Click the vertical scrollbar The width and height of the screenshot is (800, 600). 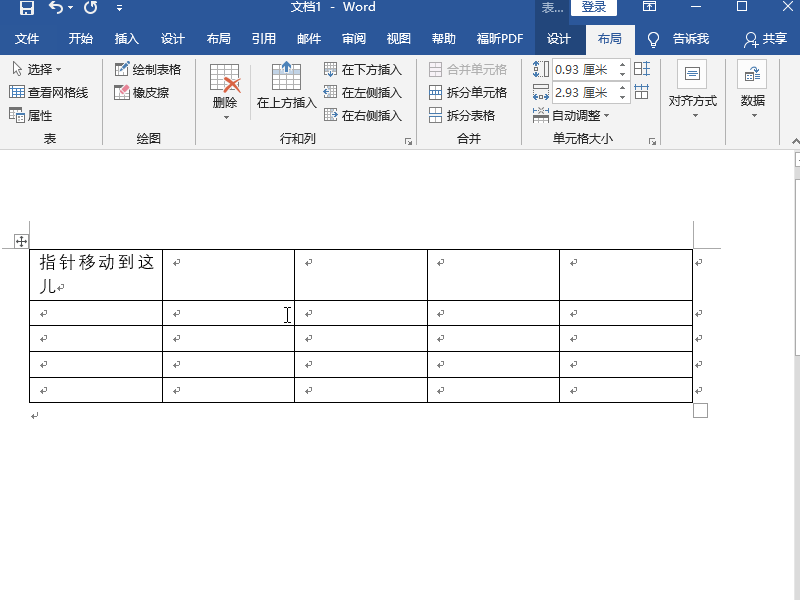[x=797, y=268]
